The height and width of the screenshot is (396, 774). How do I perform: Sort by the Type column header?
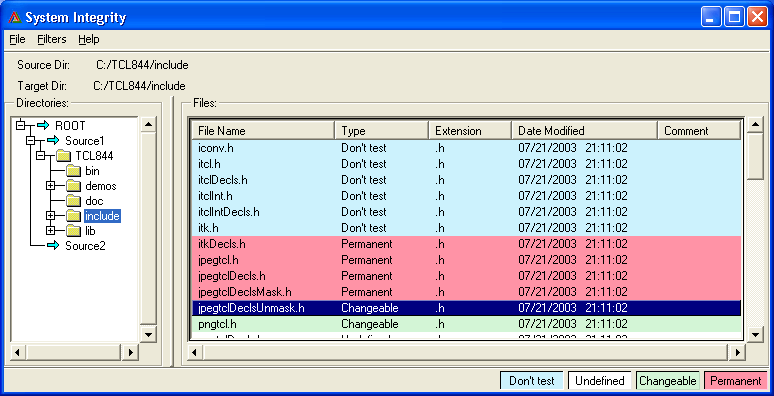point(382,130)
